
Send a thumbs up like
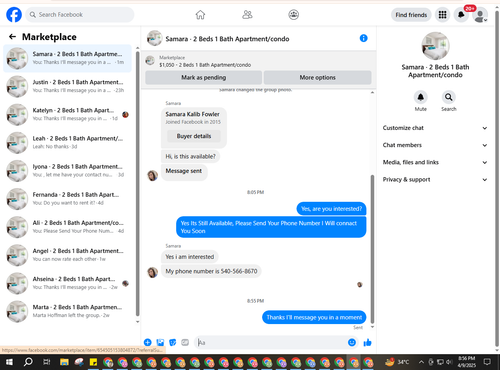coord(367,342)
